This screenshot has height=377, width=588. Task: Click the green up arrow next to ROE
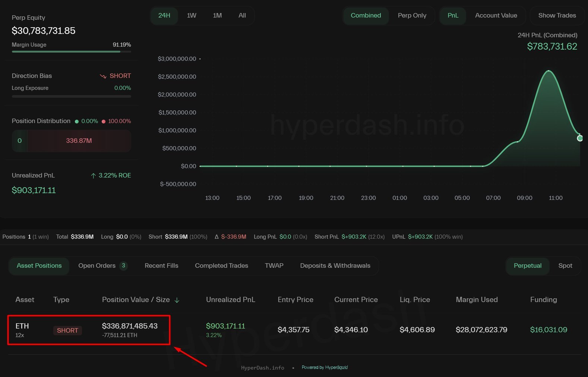pos(94,176)
